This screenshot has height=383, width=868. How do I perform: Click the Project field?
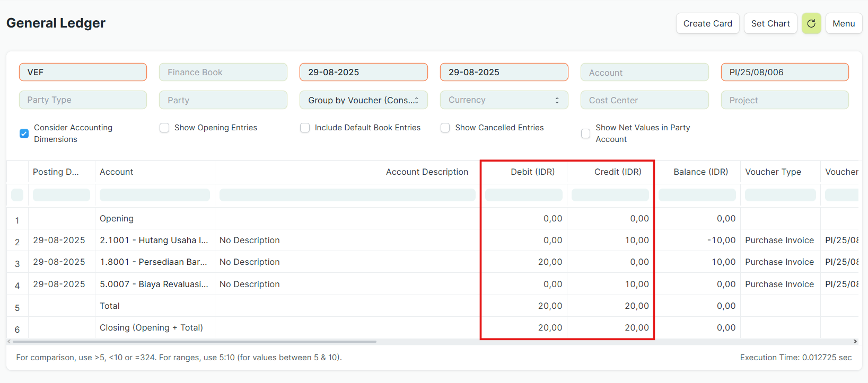[785, 100]
